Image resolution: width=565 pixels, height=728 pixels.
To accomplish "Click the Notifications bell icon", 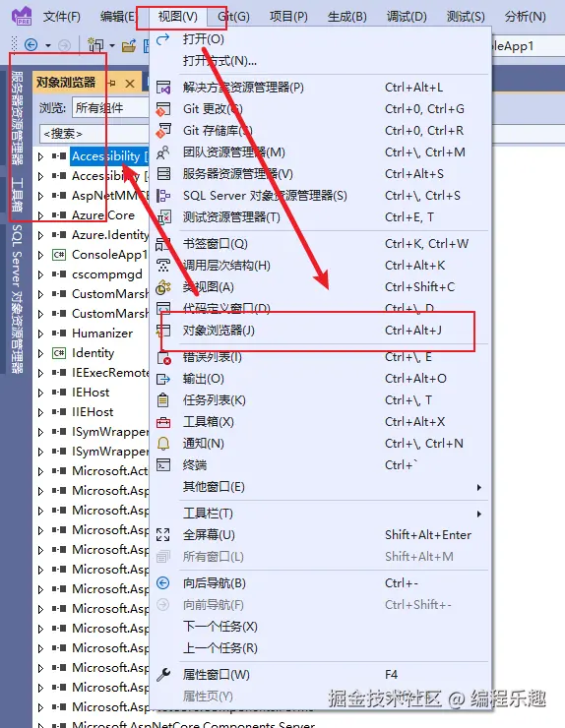I will point(163,444).
